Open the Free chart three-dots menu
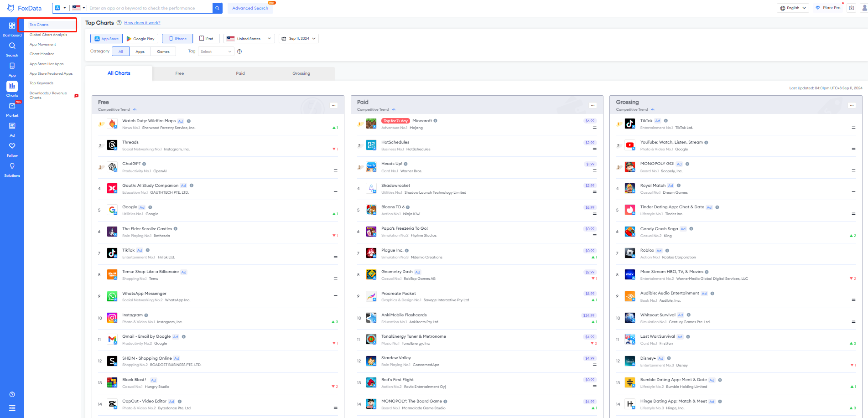The width and height of the screenshot is (868, 418). tap(334, 105)
